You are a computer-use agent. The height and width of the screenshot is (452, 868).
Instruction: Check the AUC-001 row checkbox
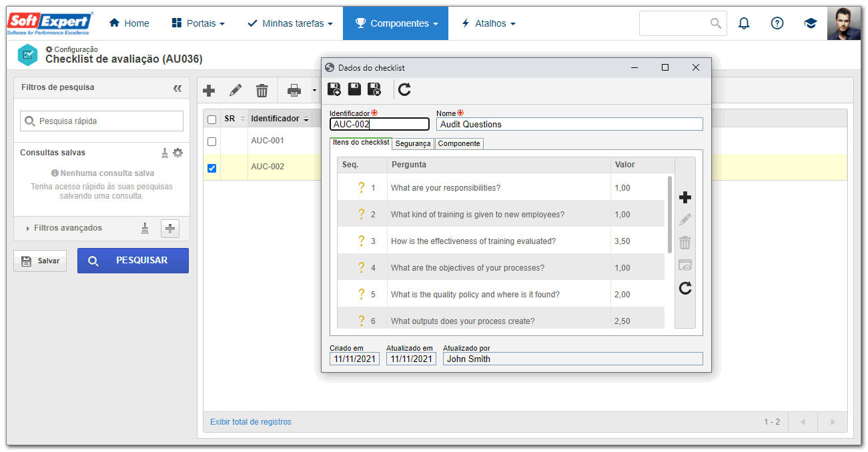point(211,141)
